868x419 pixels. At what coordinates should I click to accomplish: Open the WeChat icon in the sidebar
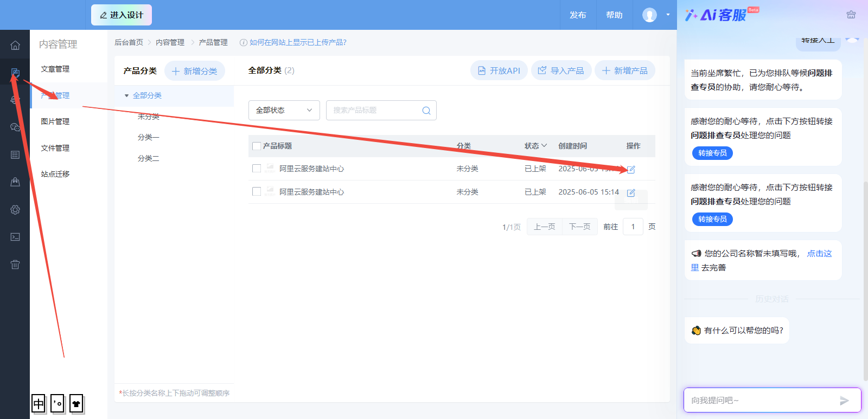coord(15,127)
